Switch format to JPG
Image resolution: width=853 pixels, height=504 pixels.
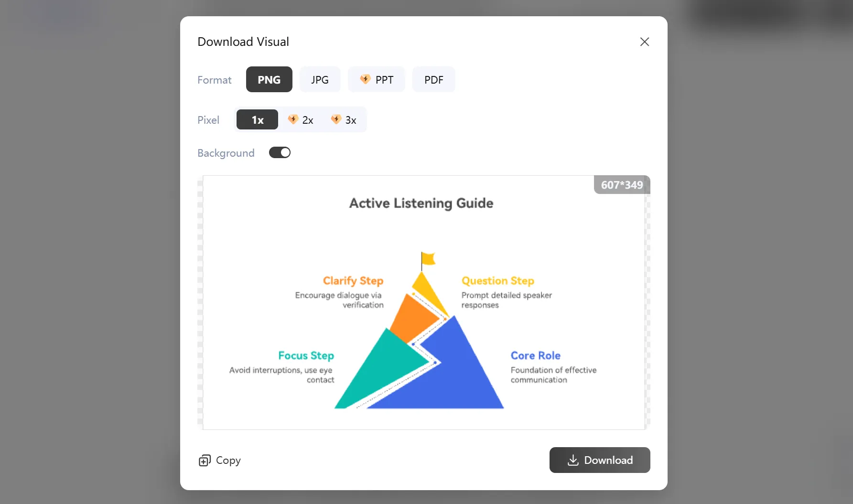coord(320,79)
